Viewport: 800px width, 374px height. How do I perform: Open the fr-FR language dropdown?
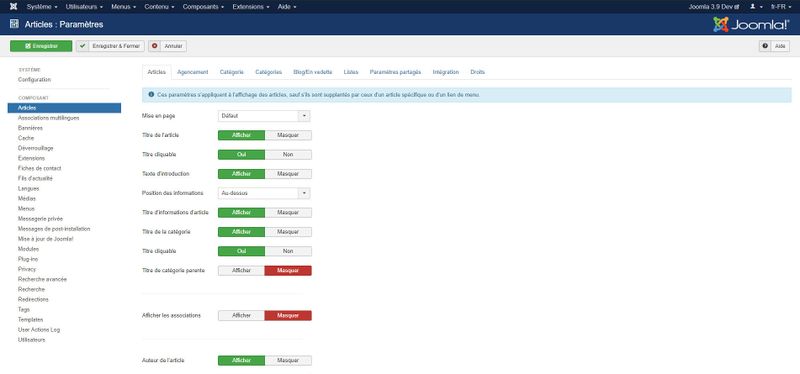(x=781, y=7)
